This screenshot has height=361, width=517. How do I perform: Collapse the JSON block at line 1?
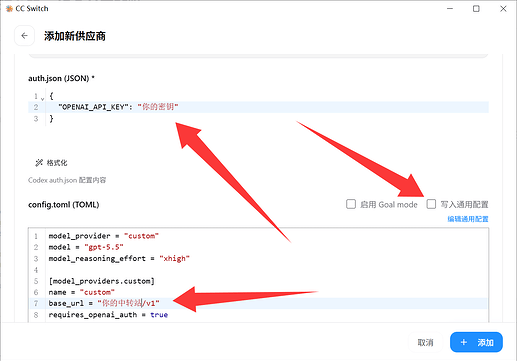coord(42,98)
